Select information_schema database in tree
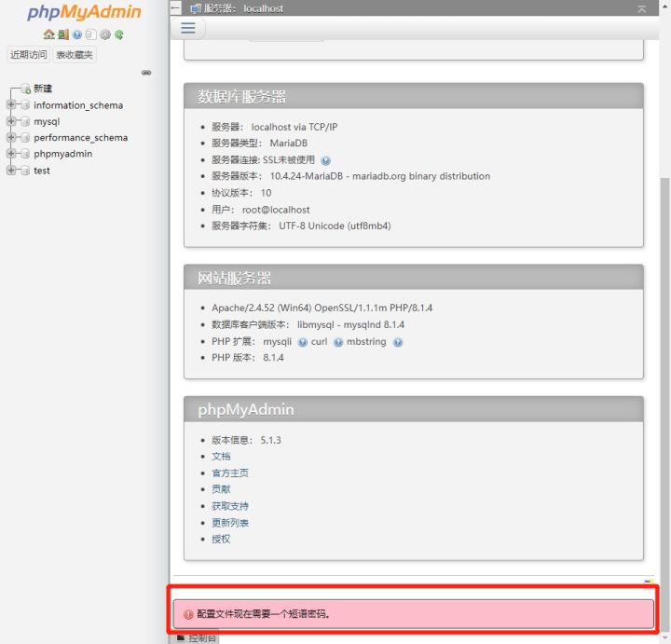Viewport: 671px width, 644px height. pyautogui.click(x=78, y=105)
